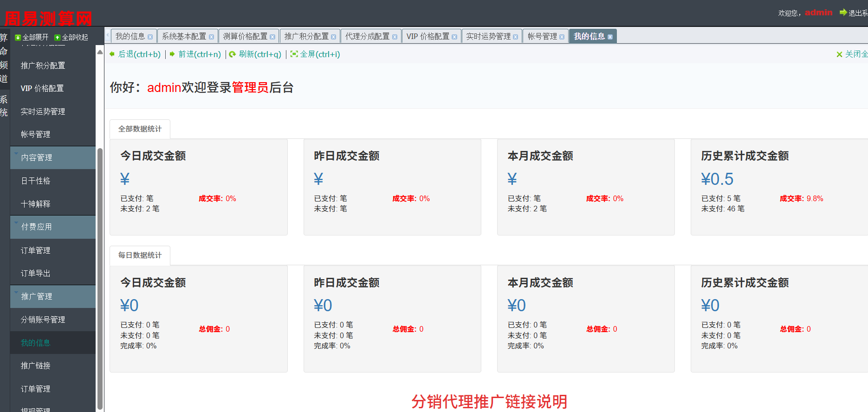Click the 刷新 refresh icon
The height and width of the screenshot is (412, 868).
[x=233, y=54]
